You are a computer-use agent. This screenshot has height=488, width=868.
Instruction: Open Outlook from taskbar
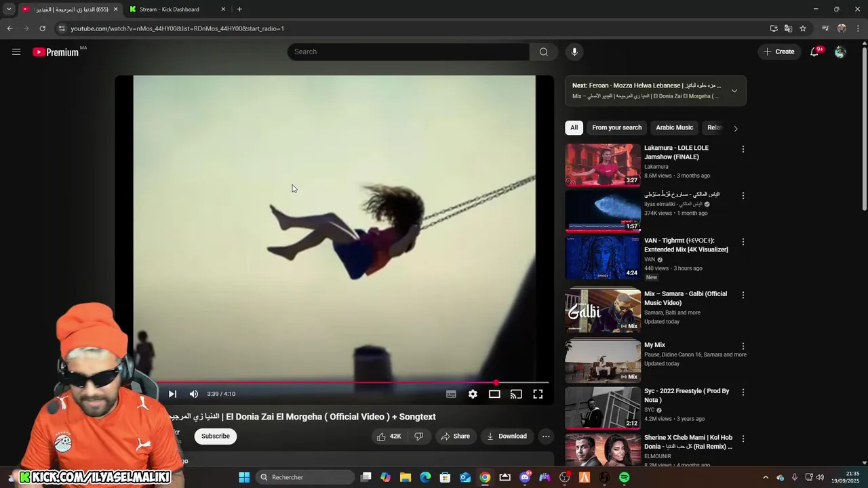[465, 477]
